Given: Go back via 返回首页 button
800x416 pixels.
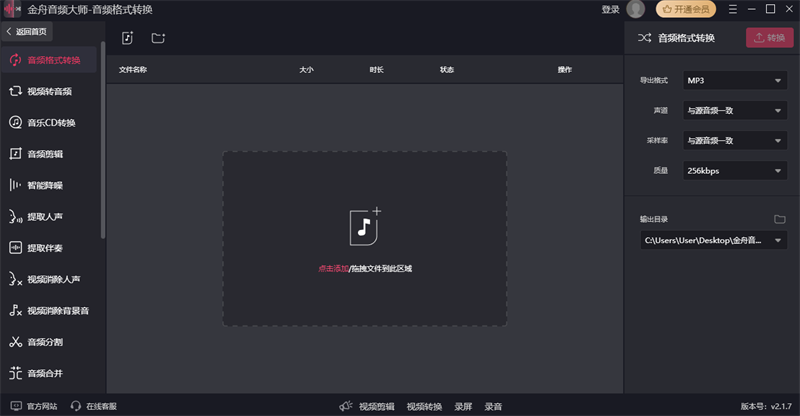Looking at the screenshot, I should click(27, 32).
